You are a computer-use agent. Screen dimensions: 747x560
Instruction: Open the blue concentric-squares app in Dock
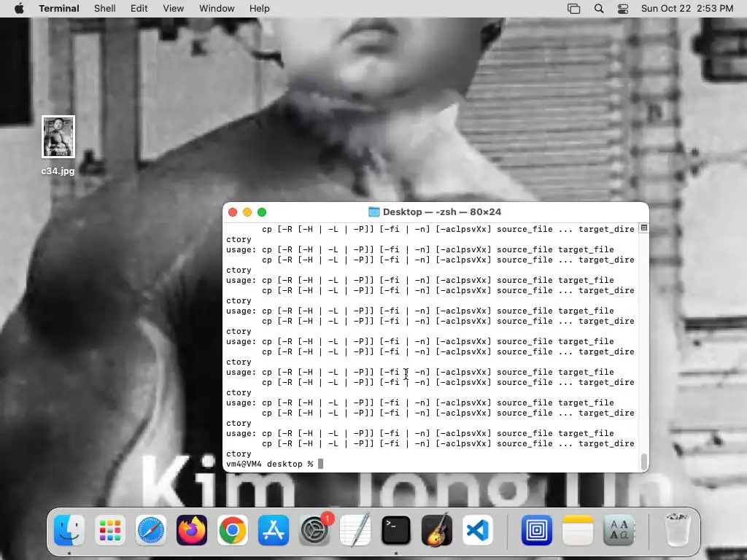(x=537, y=530)
